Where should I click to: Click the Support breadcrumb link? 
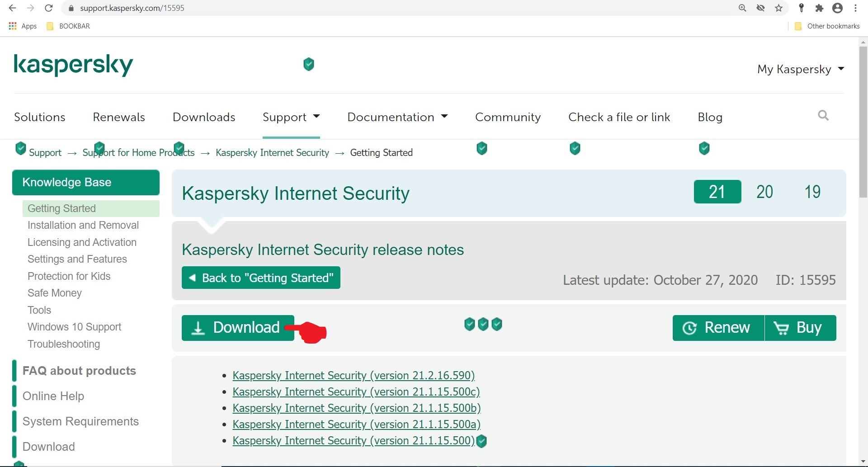point(45,153)
